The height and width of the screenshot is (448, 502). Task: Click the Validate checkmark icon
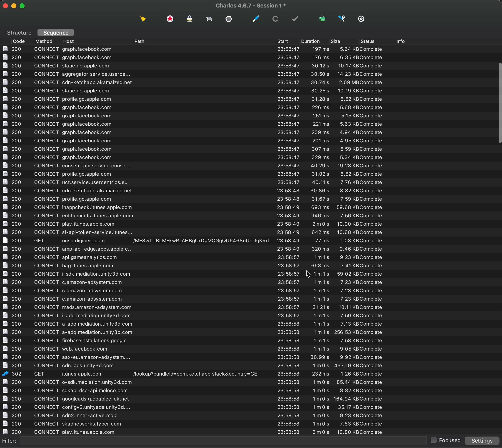[x=295, y=19]
